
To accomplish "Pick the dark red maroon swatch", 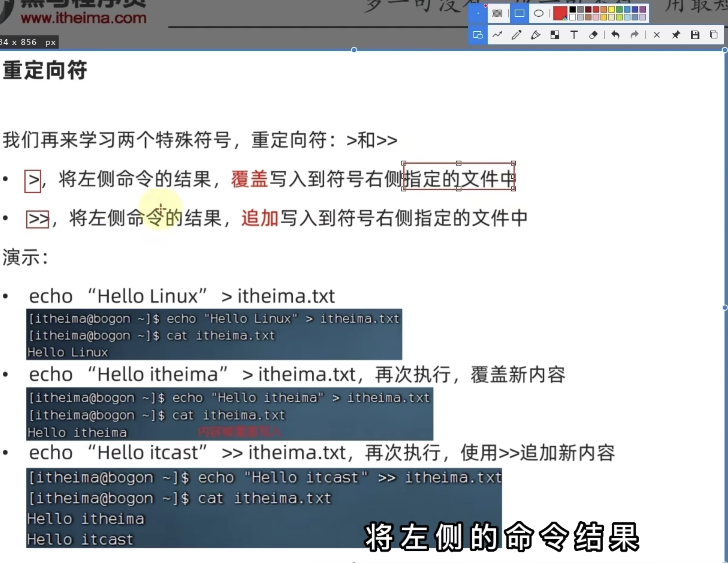I will [588, 9].
